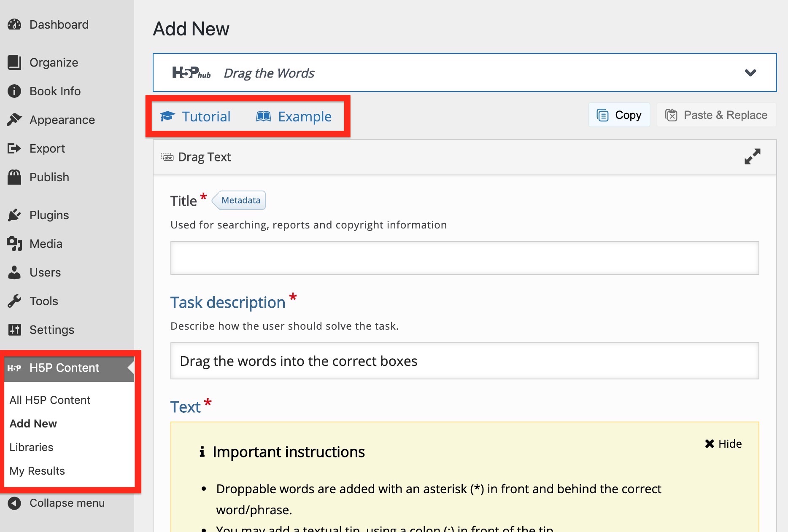This screenshot has height=532, width=788.
Task: Click the Metadata button next to Title
Action: (x=240, y=200)
